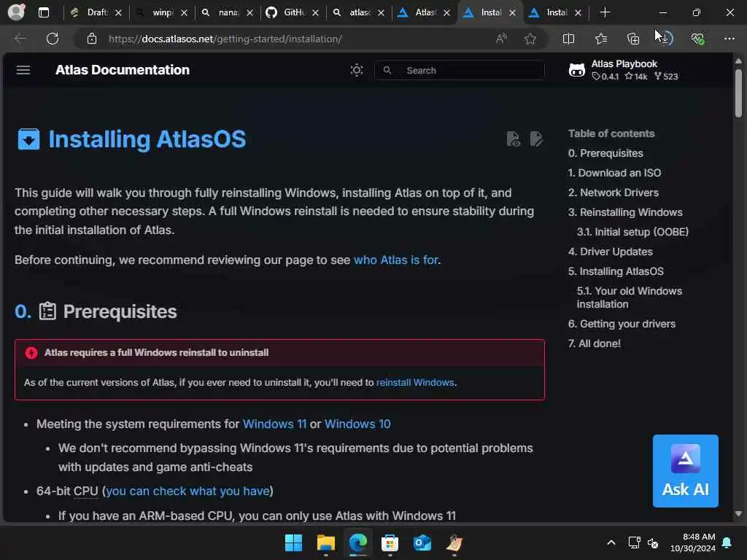This screenshot has height=560, width=747.
Task: Jump to '5. Installing AtlasOS' section
Action: [x=616, y=271]
